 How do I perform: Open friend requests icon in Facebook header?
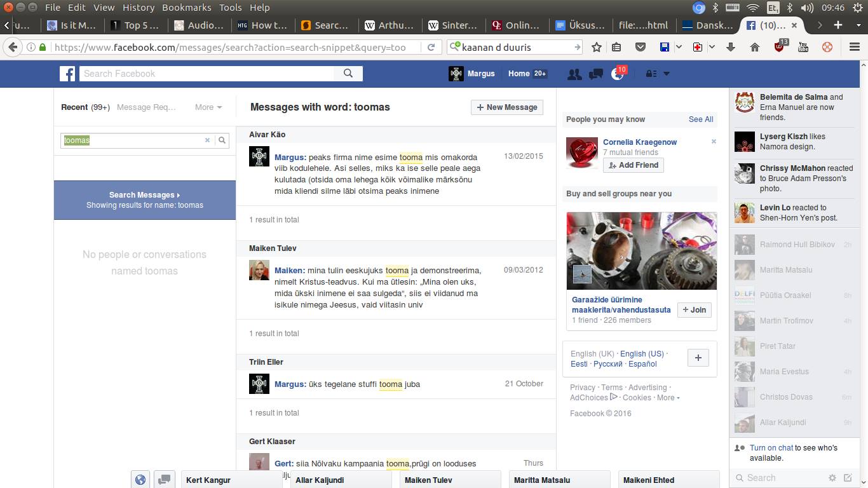click(574, 74)
